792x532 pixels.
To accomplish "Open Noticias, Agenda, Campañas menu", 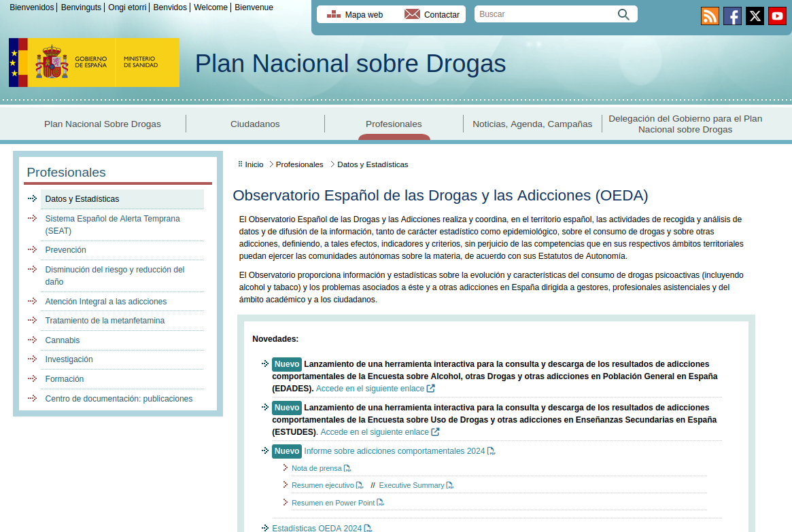I will pos(532,124).
